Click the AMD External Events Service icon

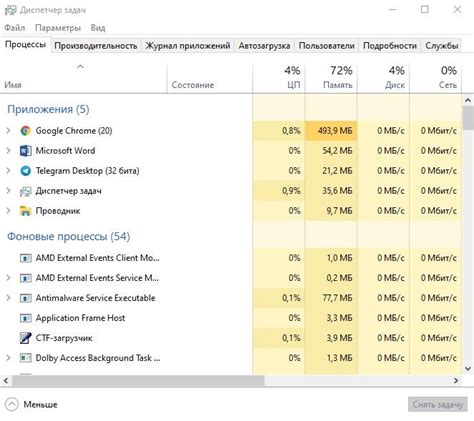[26, 278]
